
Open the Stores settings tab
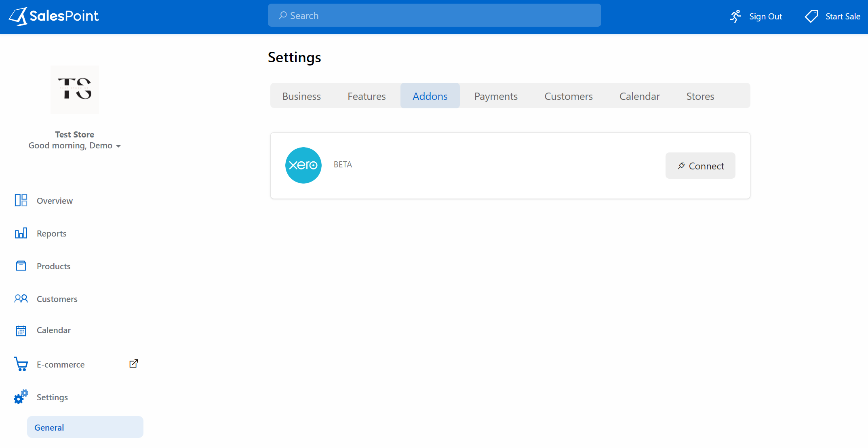(x=700, y=96)
